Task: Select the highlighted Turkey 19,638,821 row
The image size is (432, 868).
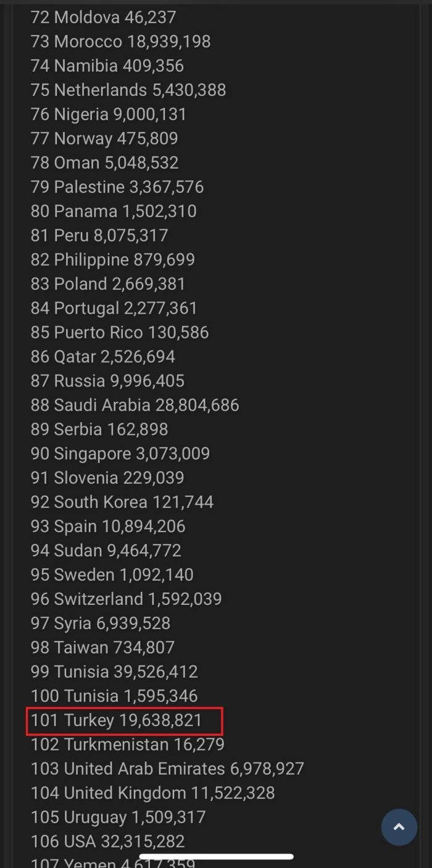Action: [x=124, y=720]
